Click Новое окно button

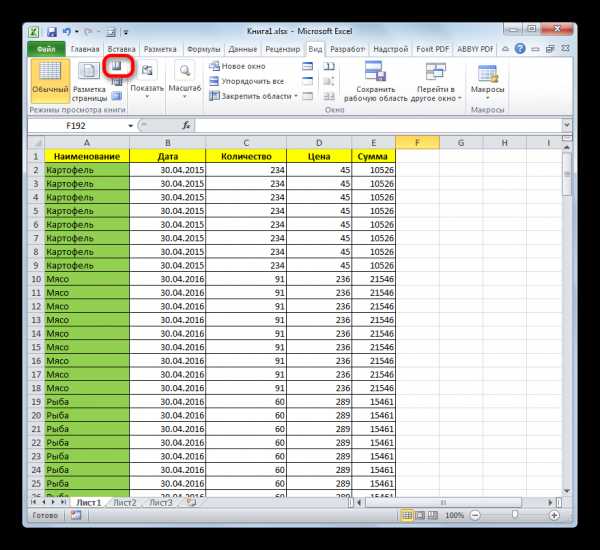coord(237,66)
